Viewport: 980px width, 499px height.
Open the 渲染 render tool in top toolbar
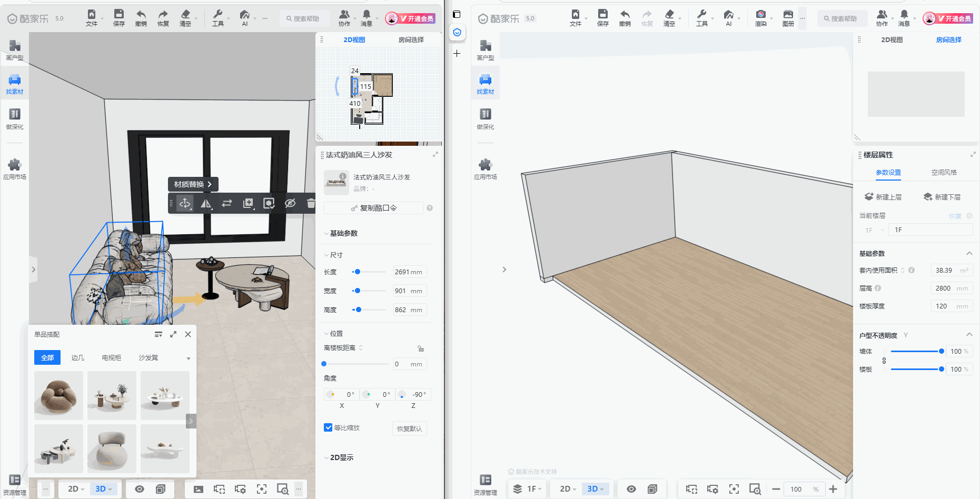point(760,18)
